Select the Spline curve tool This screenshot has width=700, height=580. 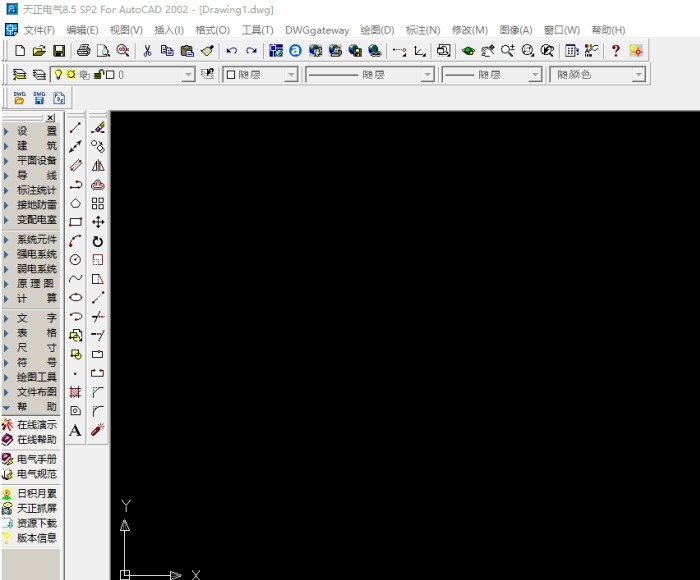click(x=75, y=279)
